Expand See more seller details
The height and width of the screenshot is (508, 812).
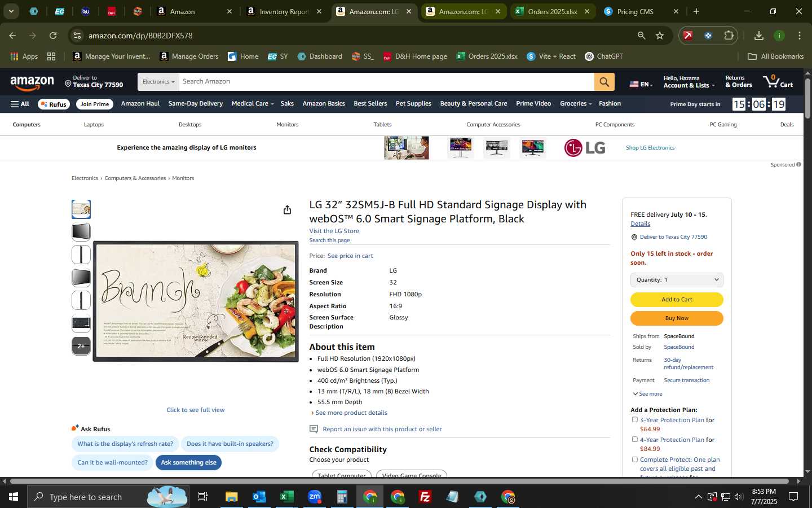coord(647,394)
